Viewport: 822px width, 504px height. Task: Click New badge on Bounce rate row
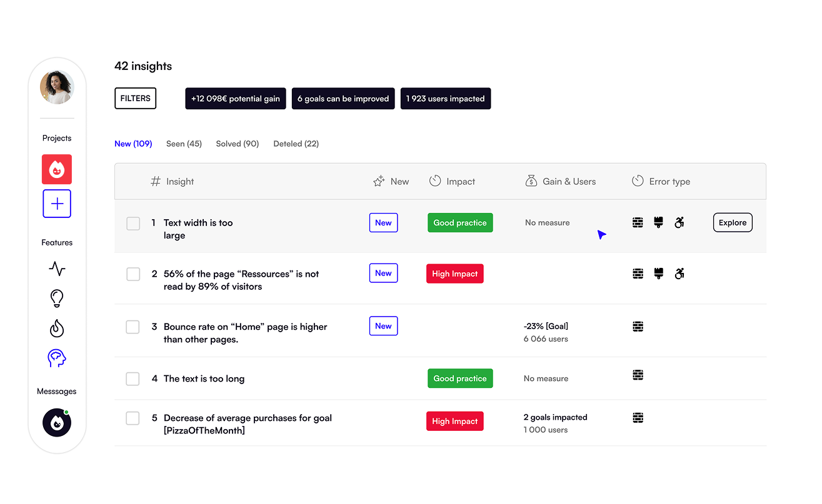tap(383, 326)
